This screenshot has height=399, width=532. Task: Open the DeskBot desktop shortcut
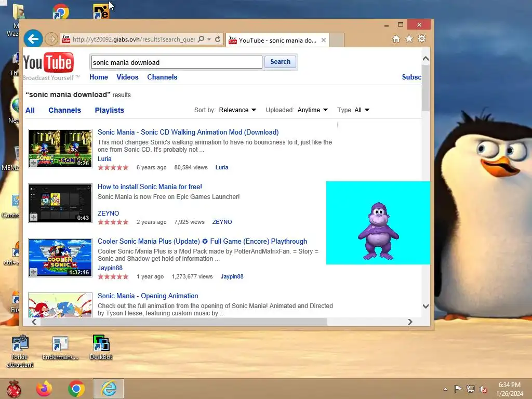click(x=101, y=348)
